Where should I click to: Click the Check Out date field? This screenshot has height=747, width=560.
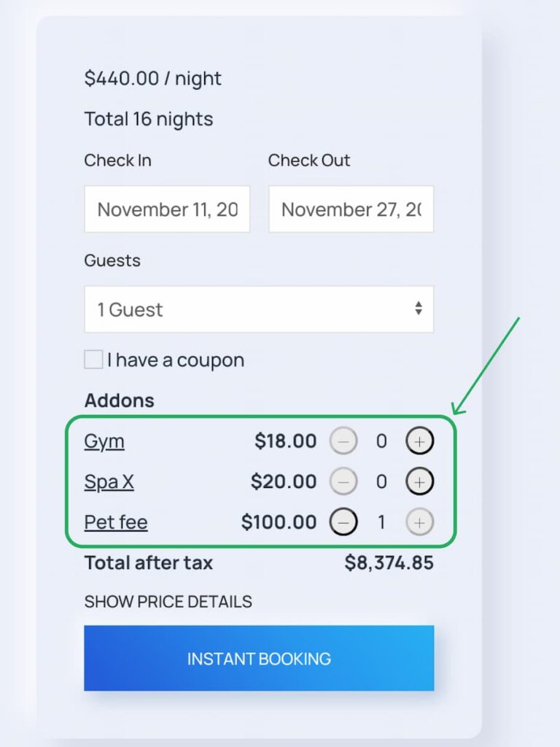pos(351,209)
